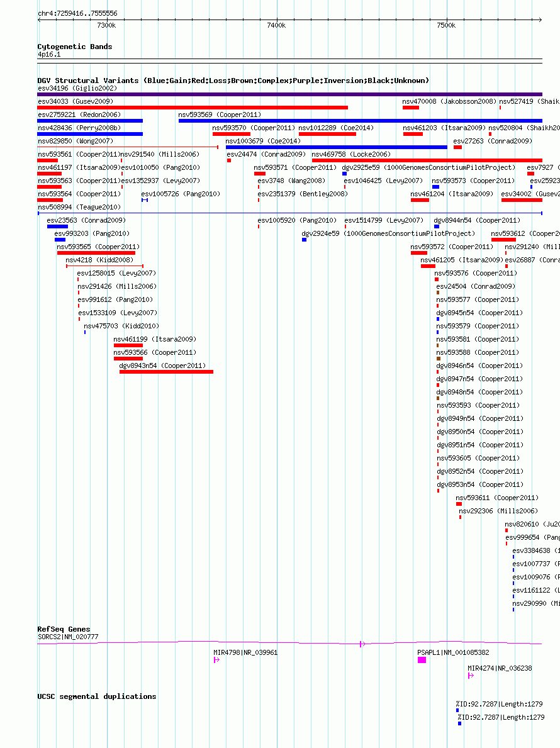Viewport: 560px width, 748px height.
Task: Open nsv475703 (Kidd2010) variant label
Action: click(121, 327)
